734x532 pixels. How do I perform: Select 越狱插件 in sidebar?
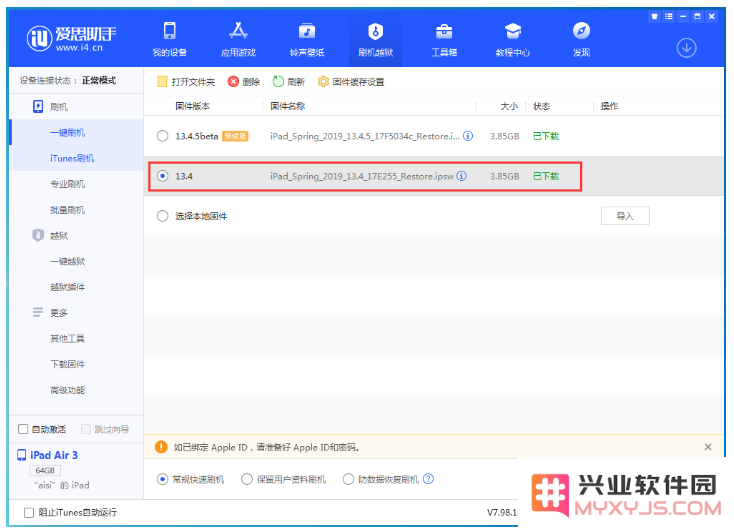click(67, 287)
